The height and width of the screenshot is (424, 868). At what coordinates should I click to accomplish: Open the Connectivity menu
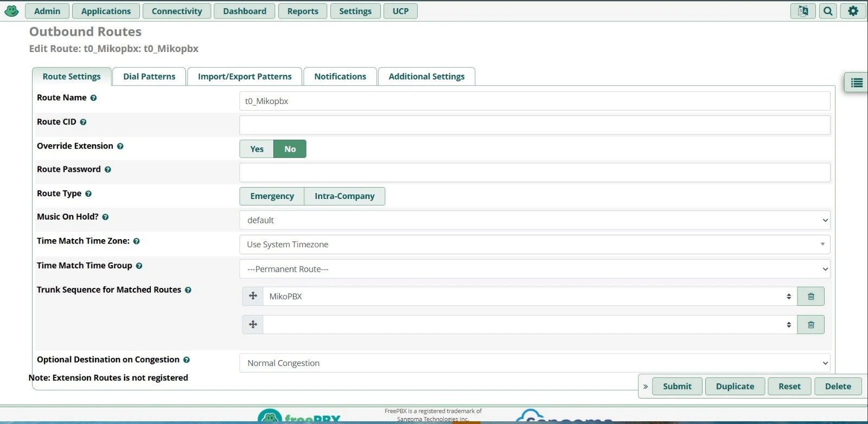click(x=177, y=11)
